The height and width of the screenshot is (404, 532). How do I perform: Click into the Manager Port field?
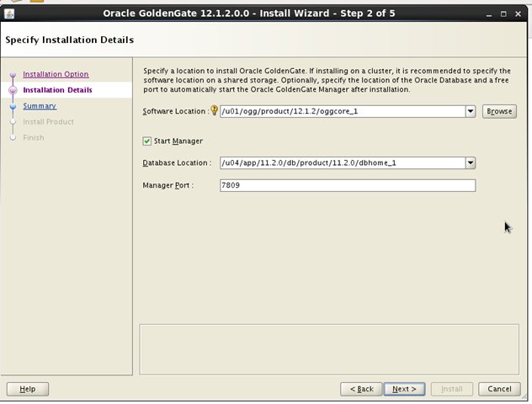[x=348, y=185]
